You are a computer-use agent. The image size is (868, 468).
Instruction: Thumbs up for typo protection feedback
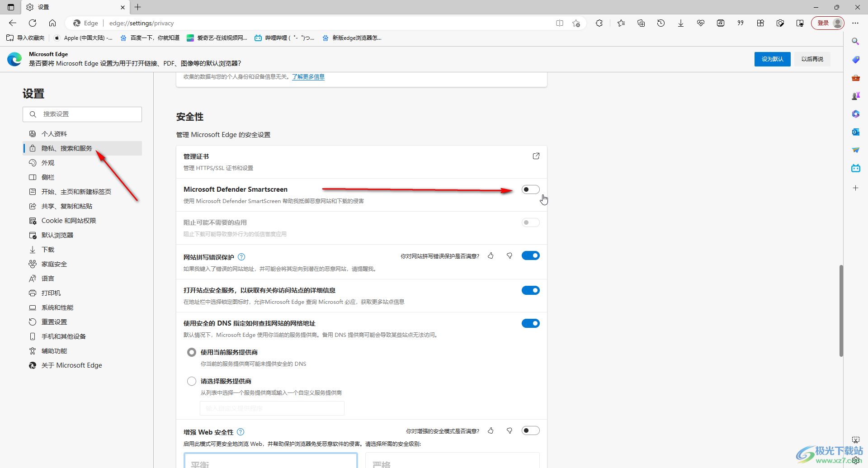(491, 256)
